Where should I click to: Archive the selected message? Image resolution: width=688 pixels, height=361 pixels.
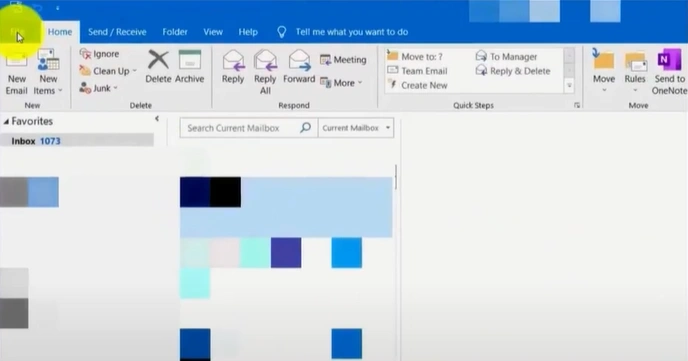coord(190,67)
